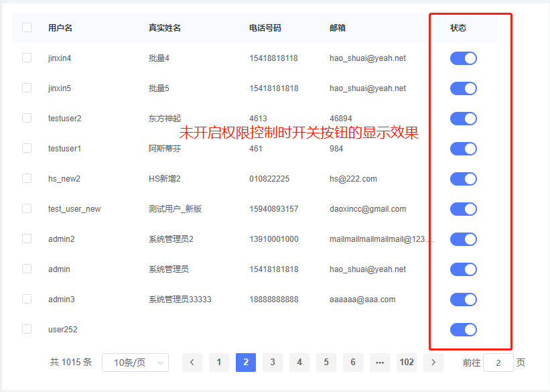Viewport: 550px width, 392px height.
Task: Turn off status switch for admin
Action: click(463, 269)
